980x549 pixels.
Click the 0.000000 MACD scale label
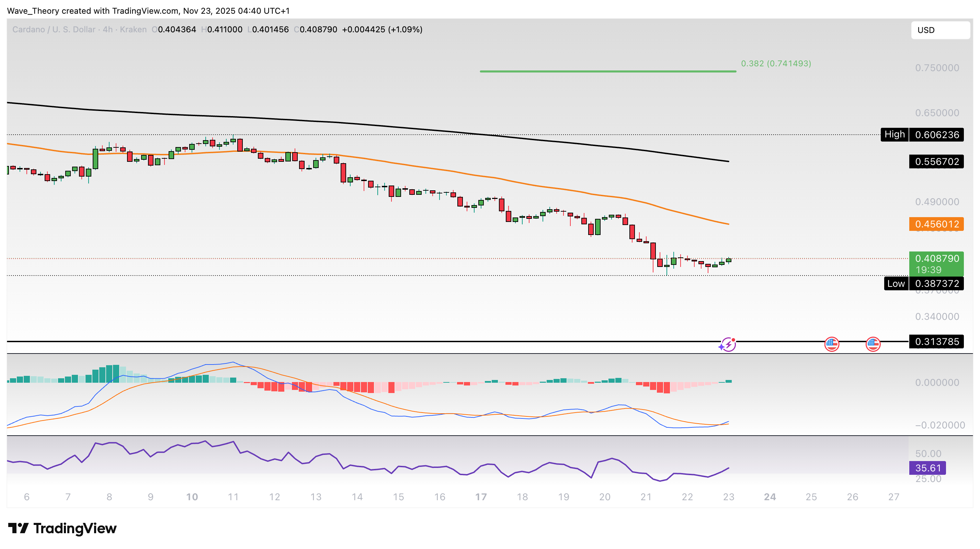click(x=937, y=383)
